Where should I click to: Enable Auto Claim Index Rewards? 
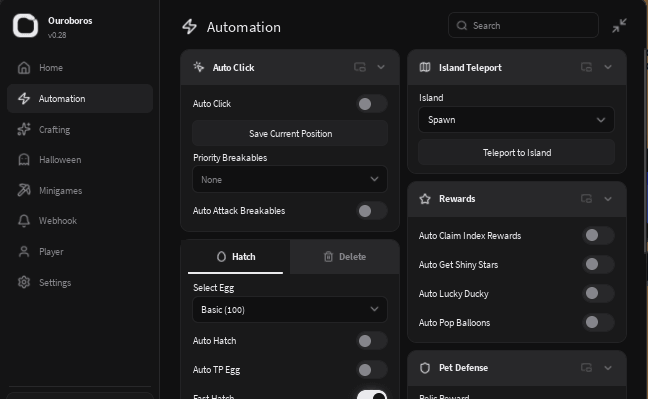(x=598, y=235)
